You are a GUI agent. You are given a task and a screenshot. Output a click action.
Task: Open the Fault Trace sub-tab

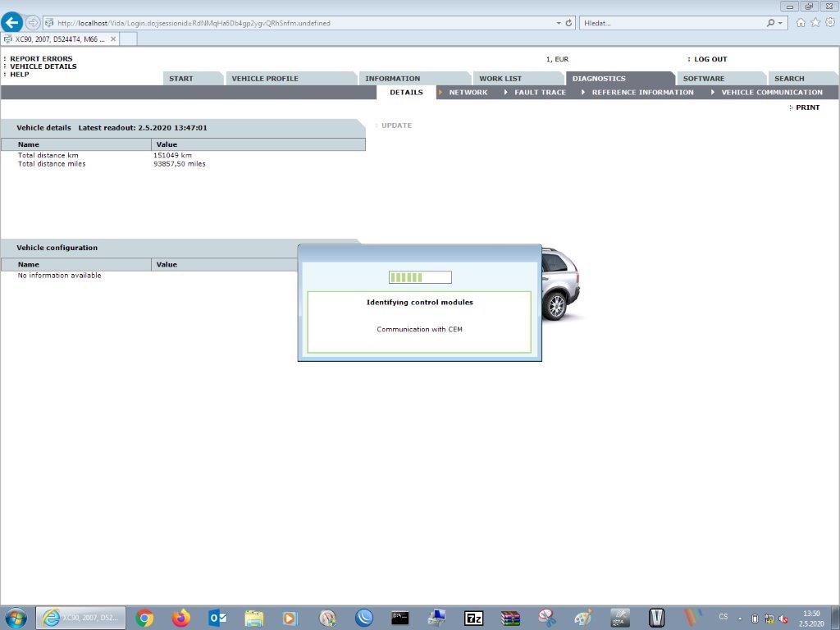(540, 93)
